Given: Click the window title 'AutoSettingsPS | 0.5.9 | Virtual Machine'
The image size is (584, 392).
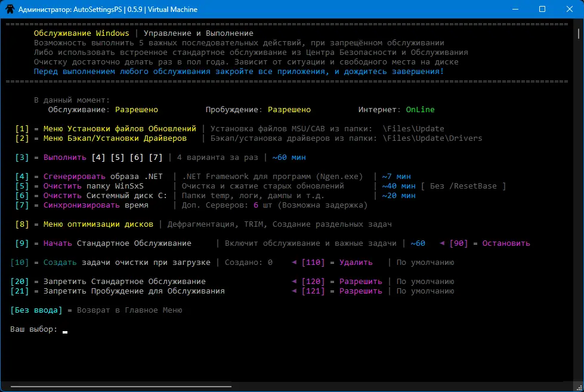Looking at the screenshot, I should tap(135, 10).
